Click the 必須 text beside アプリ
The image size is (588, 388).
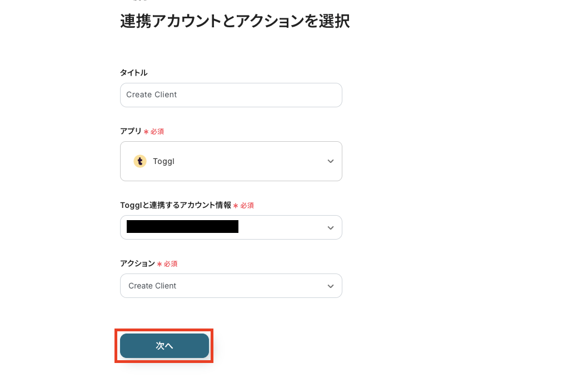[157, 132]
